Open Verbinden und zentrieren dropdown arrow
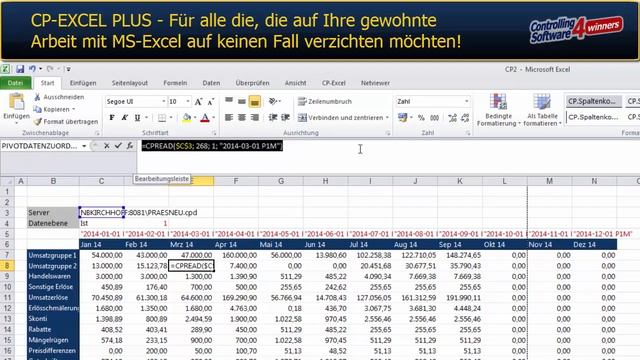 (x=387, y=118)
